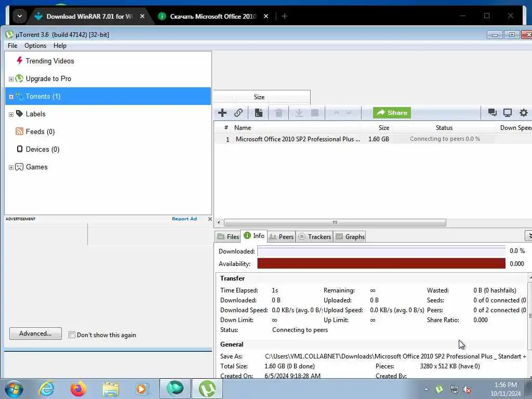Open Trending Videos in sidebar
The image size is (532, 399).
pos(49,61)
